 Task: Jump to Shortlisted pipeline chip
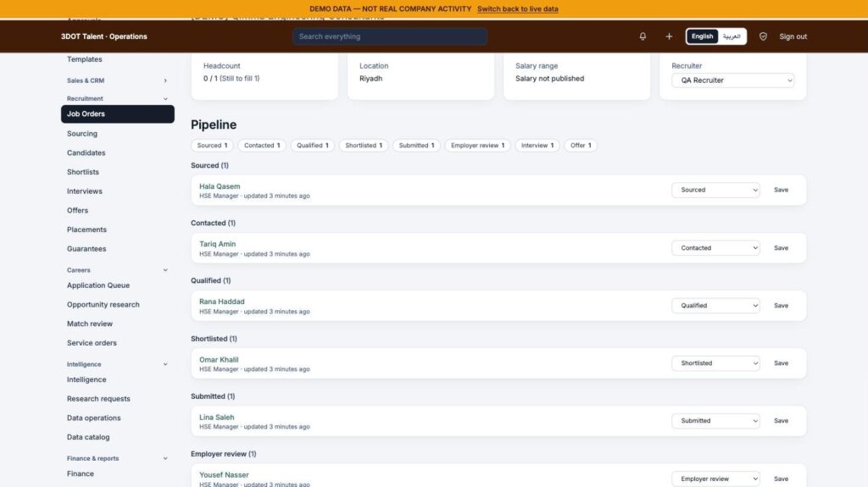click(364, 146)
